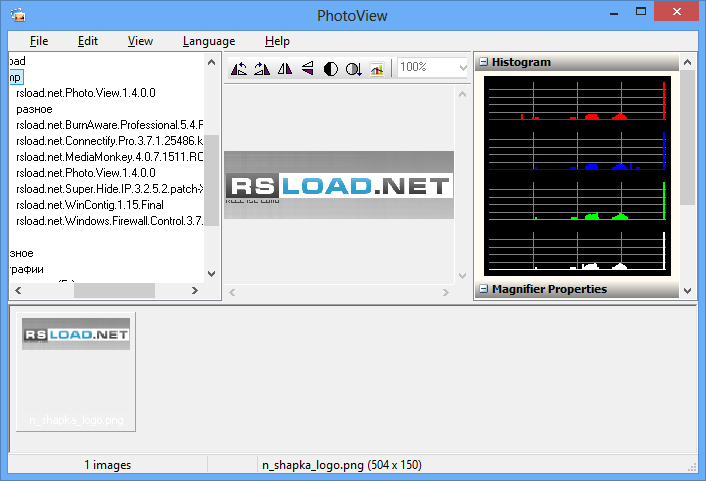Select the n_shapka_logo.png thumbnail
706x481 pixels.
(x=76, y=372)
